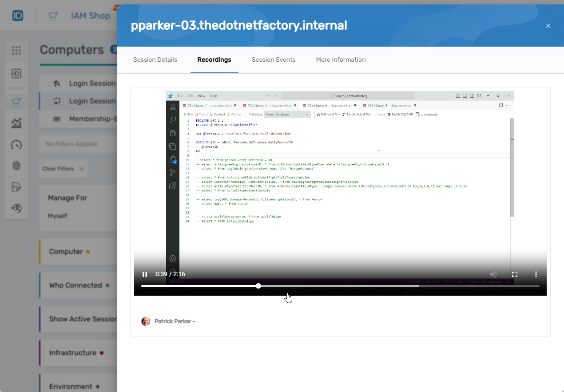The height and width of the screenshot is (392, 564).
Task: Close the pparker-03 session dialog
Action: (x=548, y=26)
